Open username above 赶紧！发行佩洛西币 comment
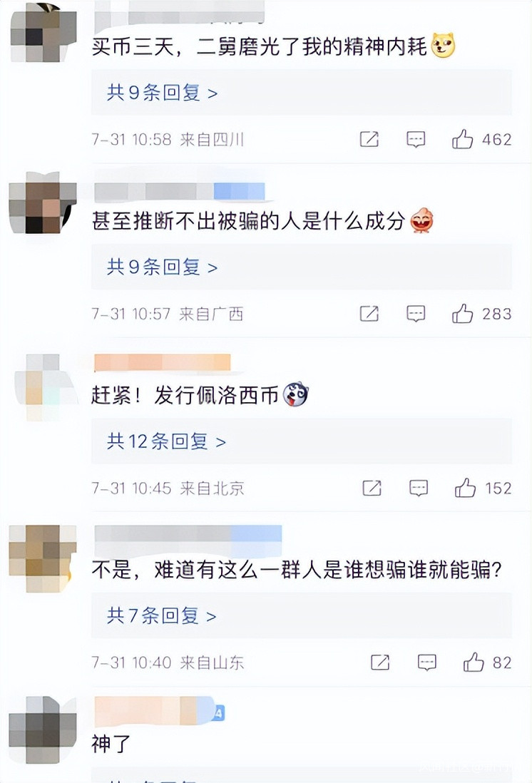Screen dimensions: 532x783 tap(163, 362)
